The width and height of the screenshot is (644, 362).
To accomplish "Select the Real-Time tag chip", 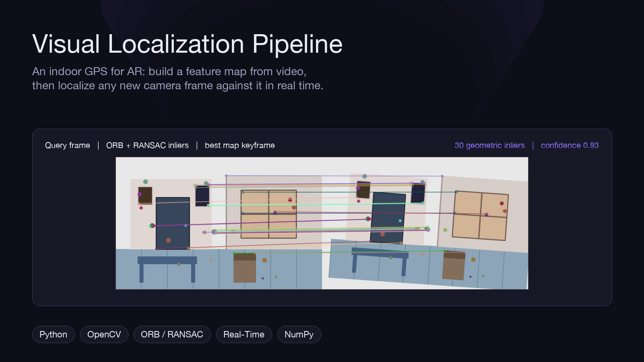I will [244, 334].
